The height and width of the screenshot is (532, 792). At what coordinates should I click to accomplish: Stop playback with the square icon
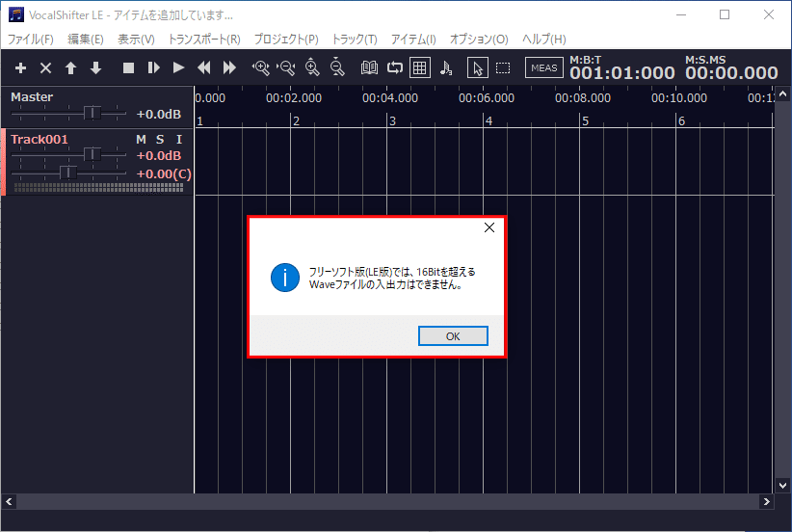point(129,67)
